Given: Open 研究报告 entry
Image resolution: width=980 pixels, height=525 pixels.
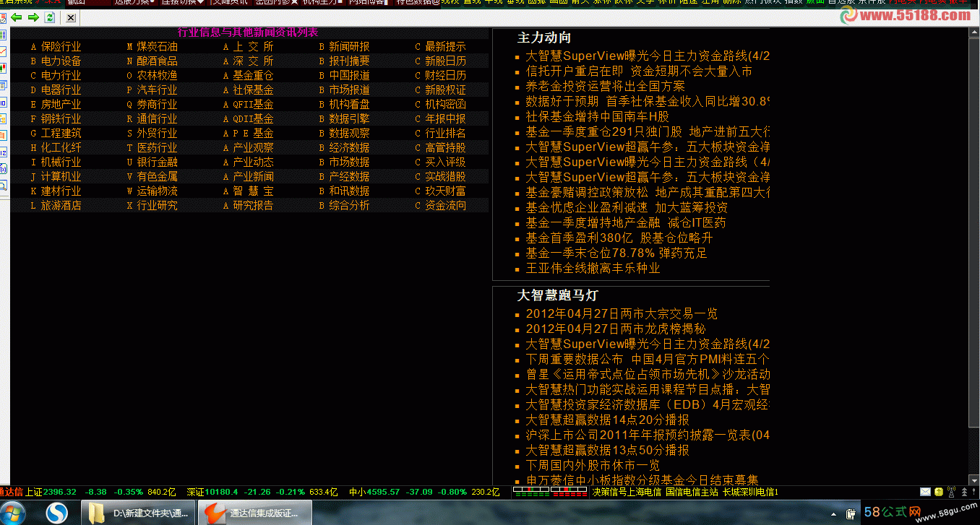Looking at the screenshot, I should point(253,206).
